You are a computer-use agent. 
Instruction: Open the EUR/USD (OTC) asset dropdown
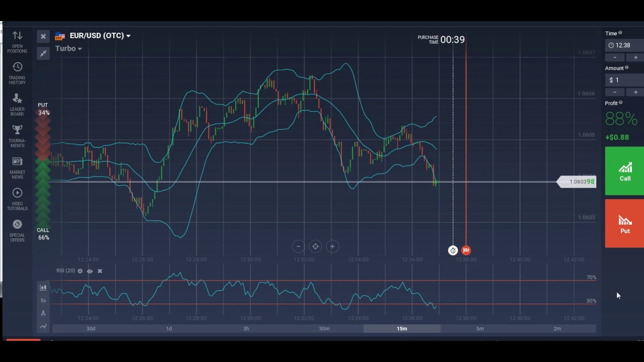[100, 36]
